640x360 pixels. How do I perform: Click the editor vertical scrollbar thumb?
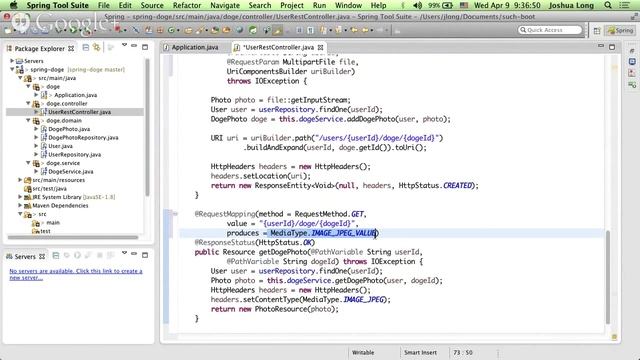[608, 276]
